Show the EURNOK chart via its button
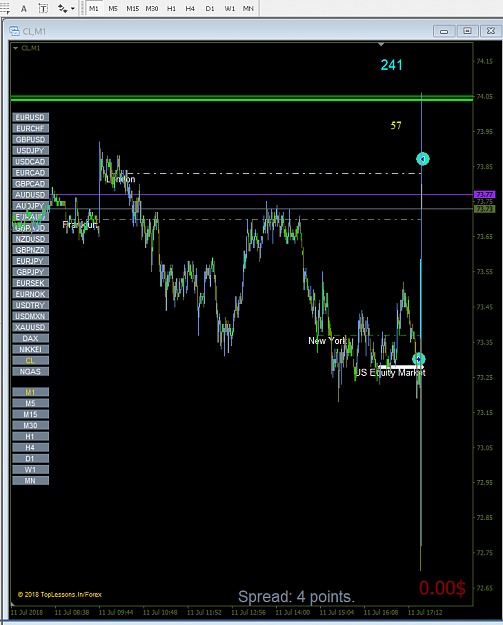Screen dimensions: 503x625 point(30,294)
